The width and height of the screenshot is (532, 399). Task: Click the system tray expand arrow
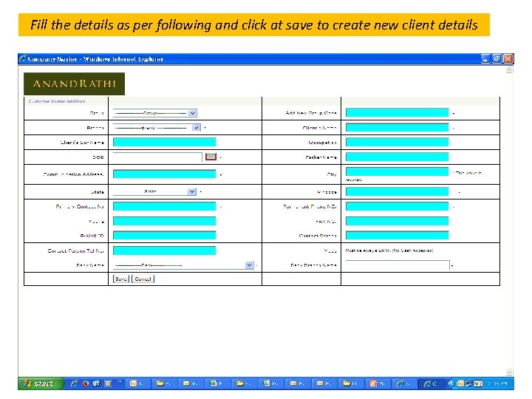point(451,383)
